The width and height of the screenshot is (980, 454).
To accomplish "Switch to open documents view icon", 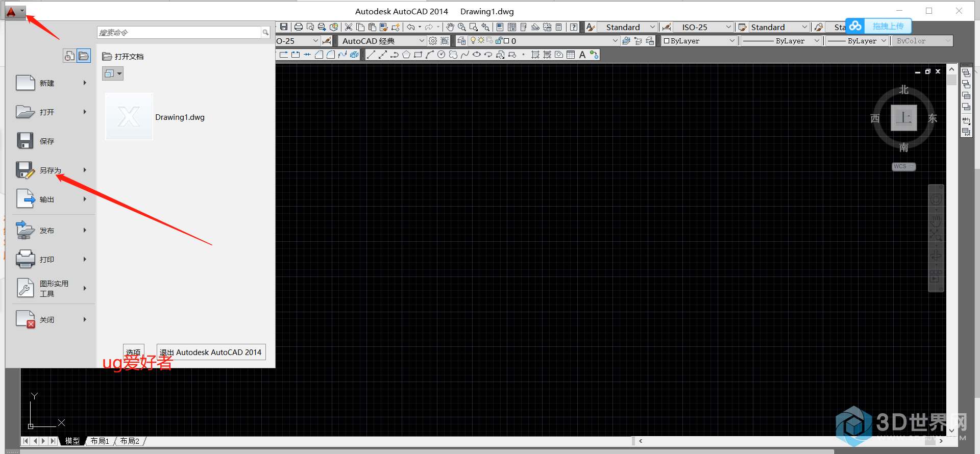I will tap(84, 56).
